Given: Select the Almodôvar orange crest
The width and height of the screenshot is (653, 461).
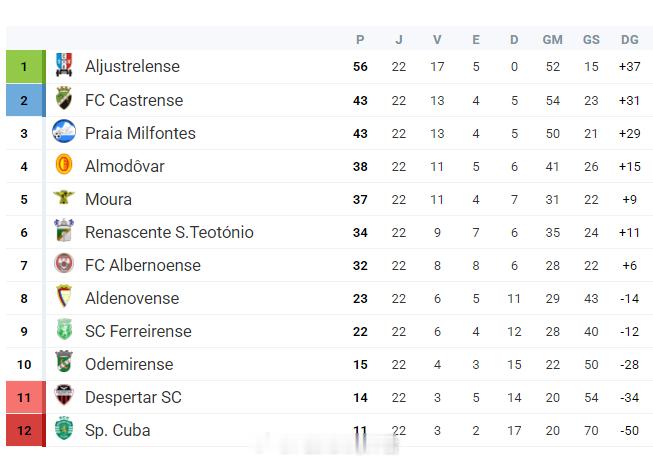Looking at the screenshot, I should pos(64,164).
